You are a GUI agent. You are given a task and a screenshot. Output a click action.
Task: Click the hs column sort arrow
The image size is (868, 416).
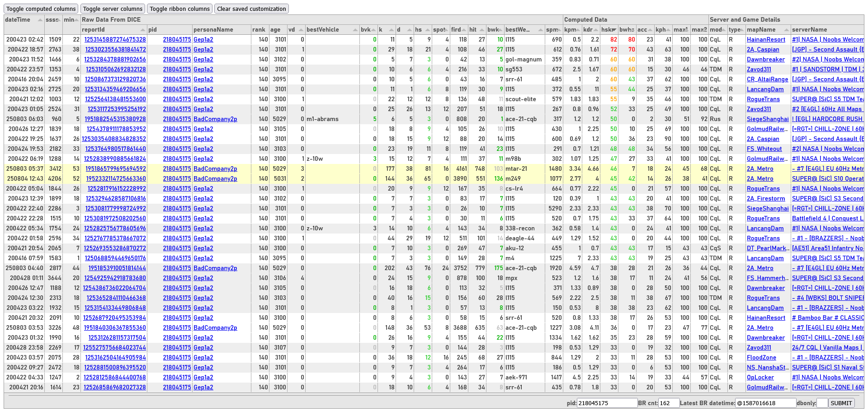428,30
